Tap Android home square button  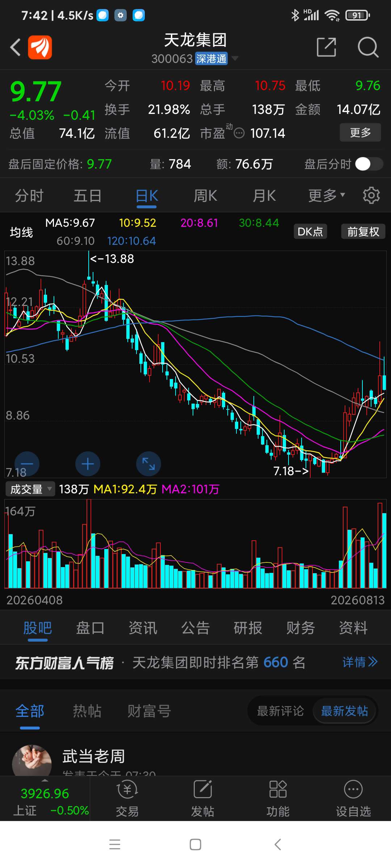pos(195,844)
